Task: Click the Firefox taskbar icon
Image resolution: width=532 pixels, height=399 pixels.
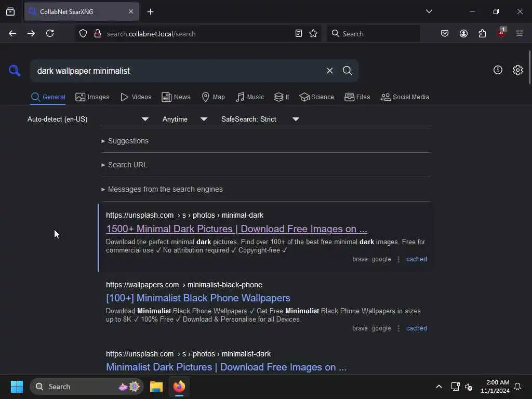Action: (179, 387)
